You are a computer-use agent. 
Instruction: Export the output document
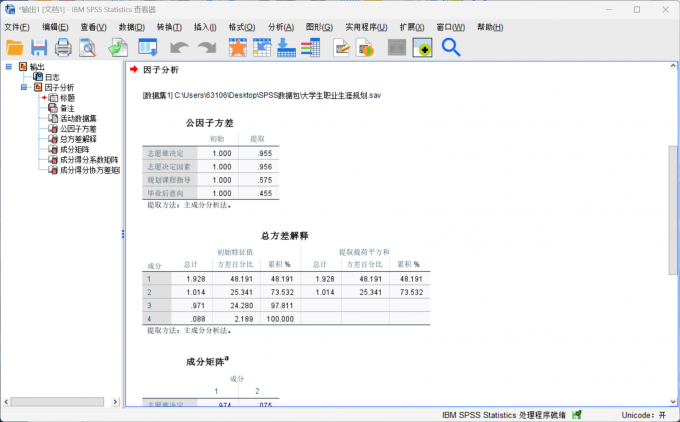coord(118,48)
